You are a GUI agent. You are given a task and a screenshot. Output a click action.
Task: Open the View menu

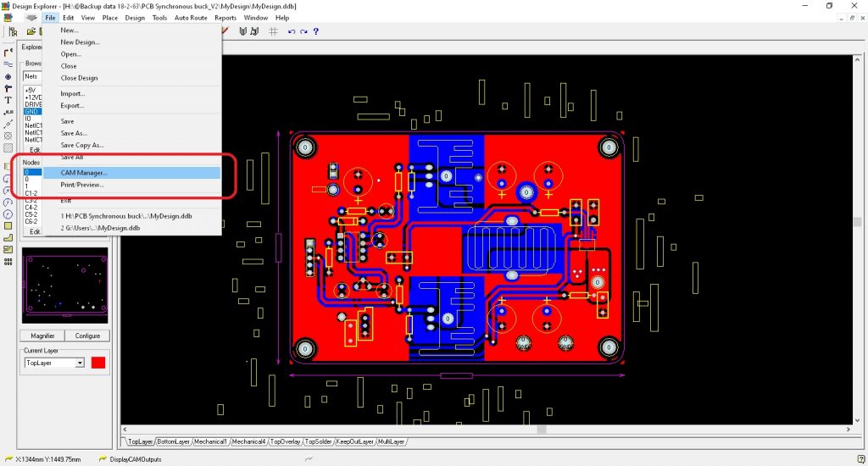coord(88,18)
